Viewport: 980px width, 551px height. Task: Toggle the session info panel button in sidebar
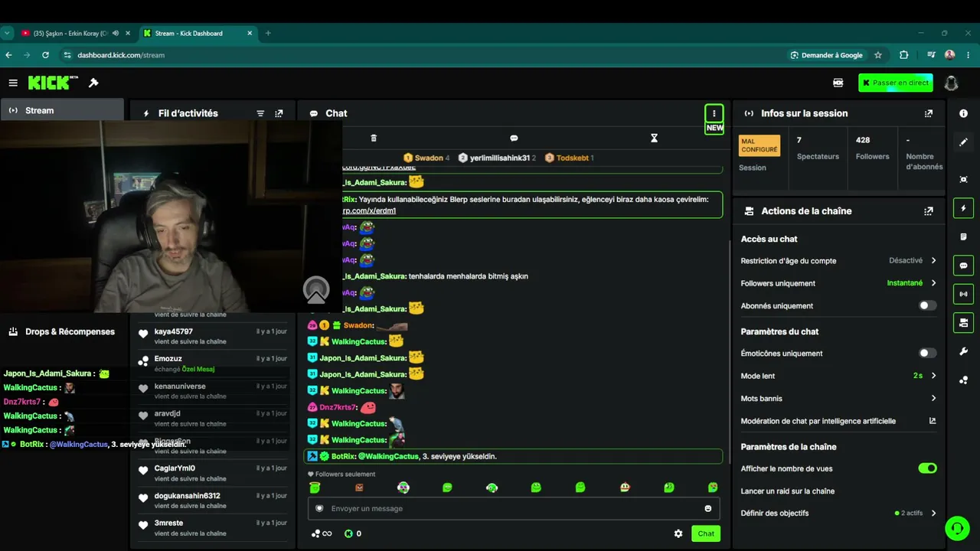tap(963, 294)
